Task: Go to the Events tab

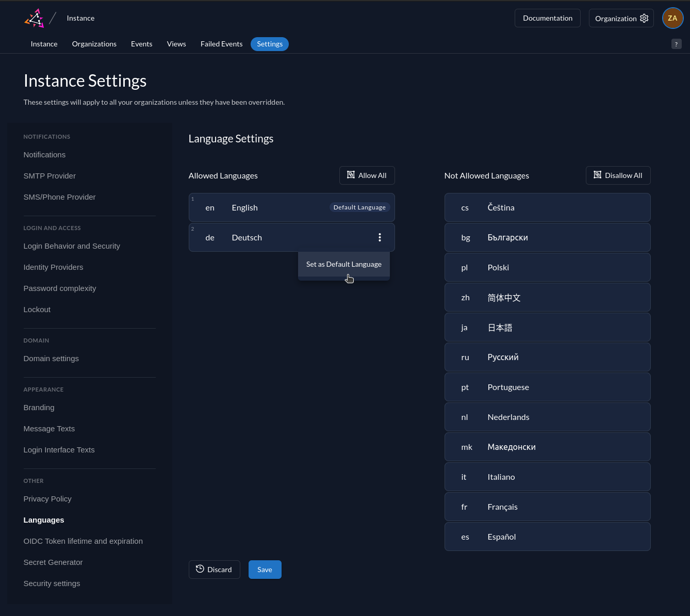Action: coord(141,44)
